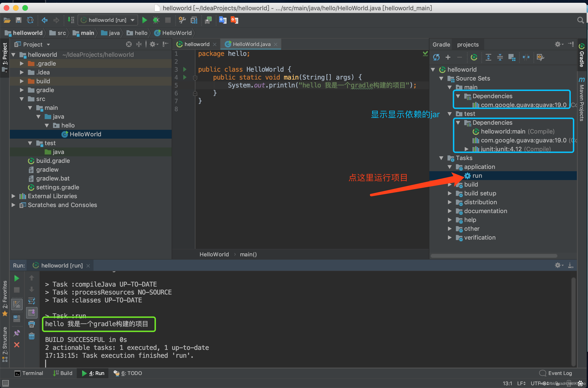Toggle Gradle offline mode icon

526,57
